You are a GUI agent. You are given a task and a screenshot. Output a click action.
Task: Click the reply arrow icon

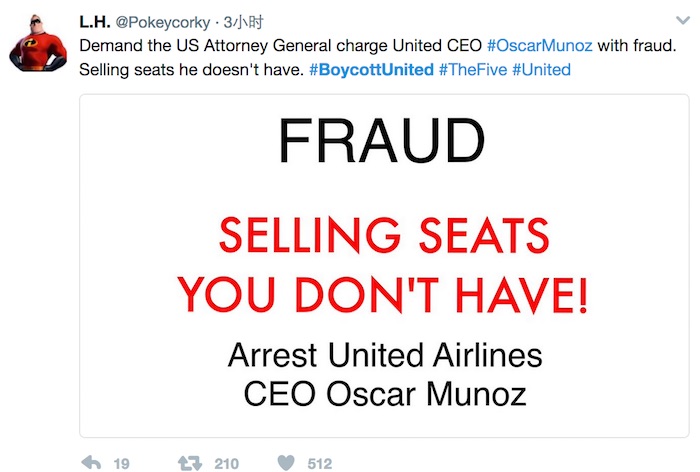[88, 464]
